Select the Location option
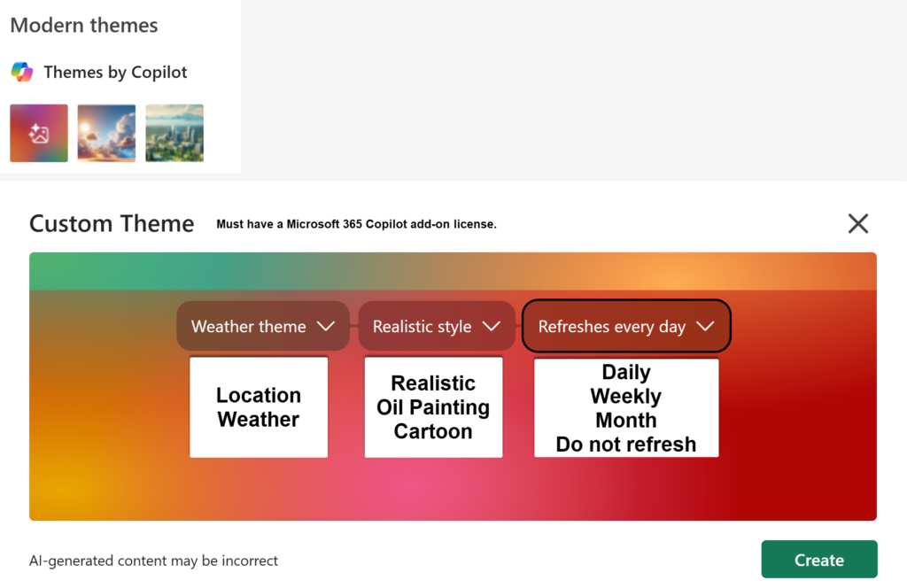 [259, 395]
